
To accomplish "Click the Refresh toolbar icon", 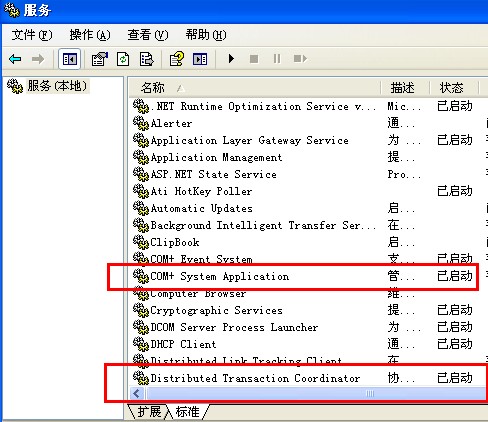I will point(123,59).
